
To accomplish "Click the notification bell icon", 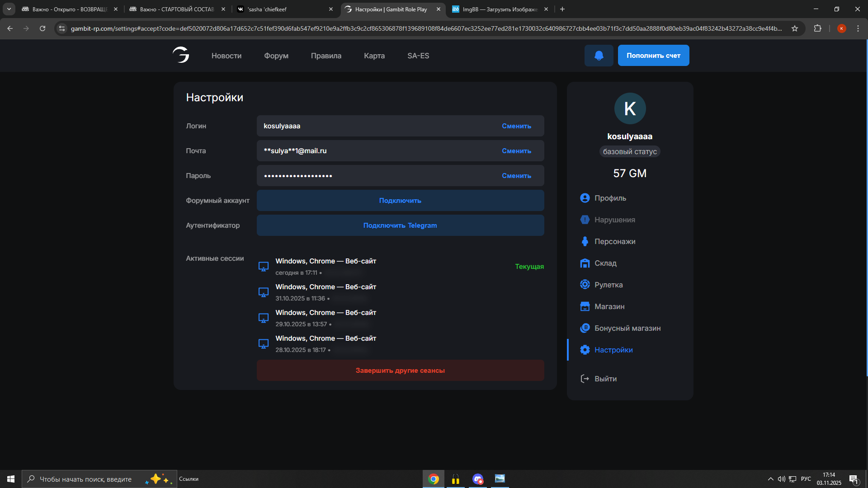I will 599,56.
